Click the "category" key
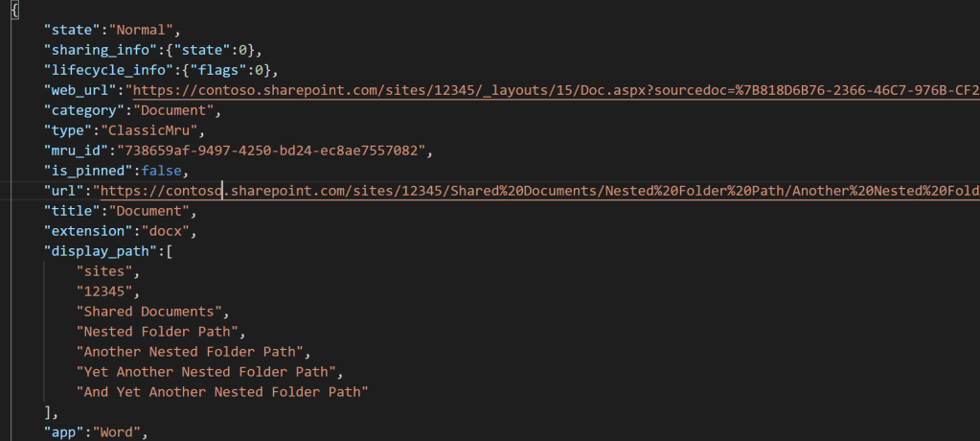The width and height of the screenshot is (980, 441). pyautogui.click(x=84, y=111)
